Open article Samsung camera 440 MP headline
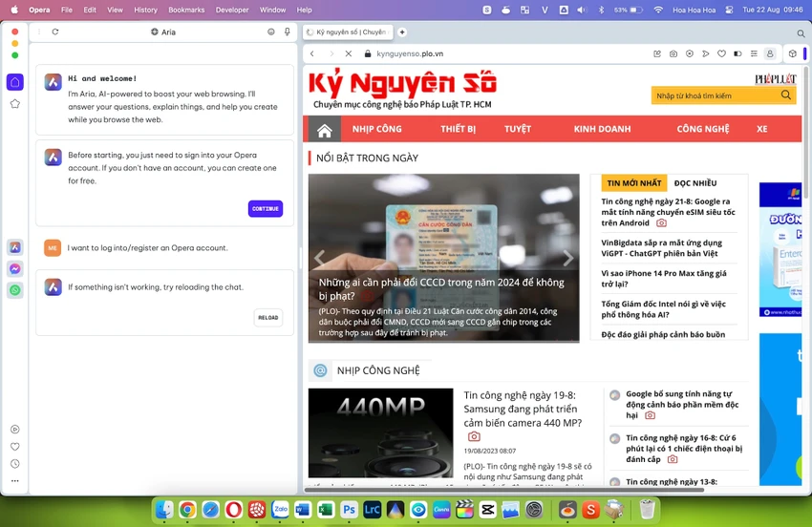 coord(523,409)
